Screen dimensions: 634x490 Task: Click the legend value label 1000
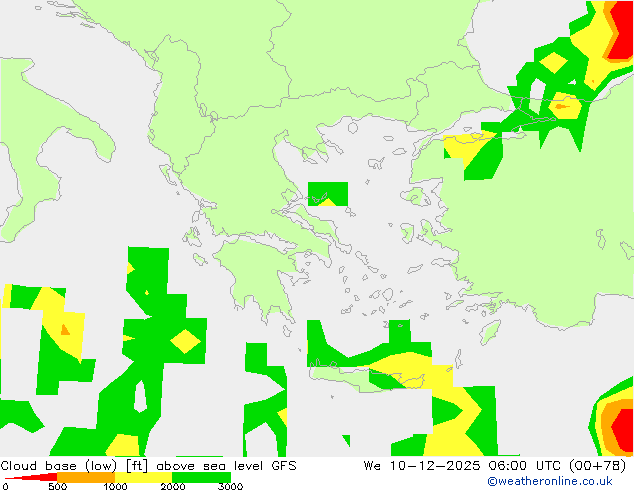click(115, 486)
